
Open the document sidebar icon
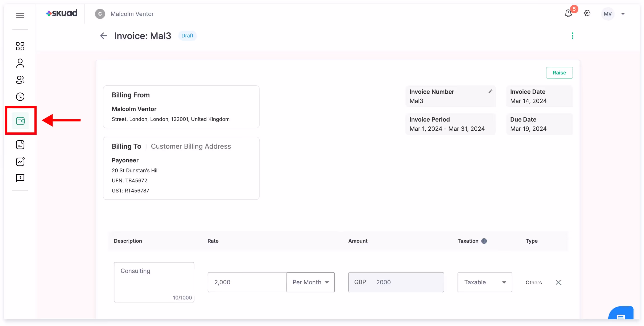point(20,145)
